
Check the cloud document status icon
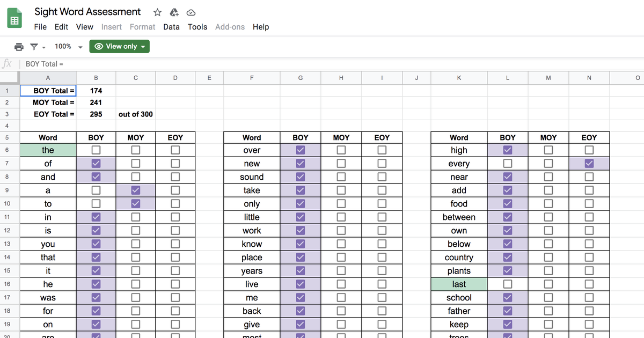[191, 12]
